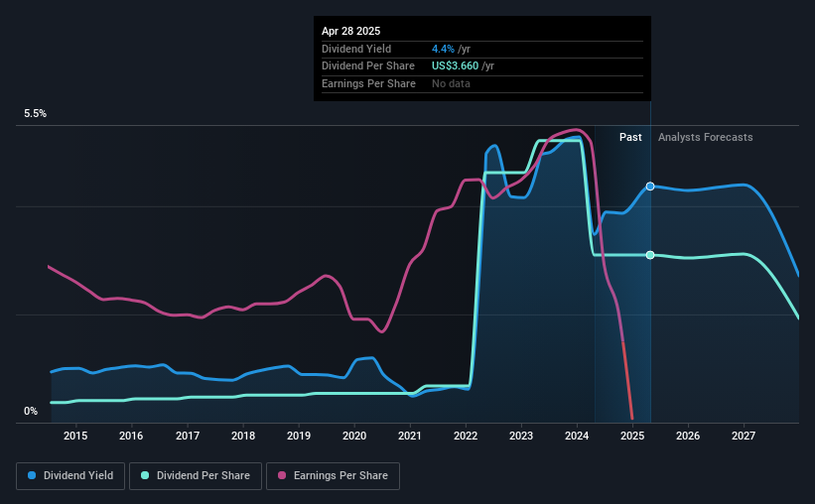
Task: Click the pink Earnings Per Share legend dot
Action: pyautogui.click(x=282, y=475)
